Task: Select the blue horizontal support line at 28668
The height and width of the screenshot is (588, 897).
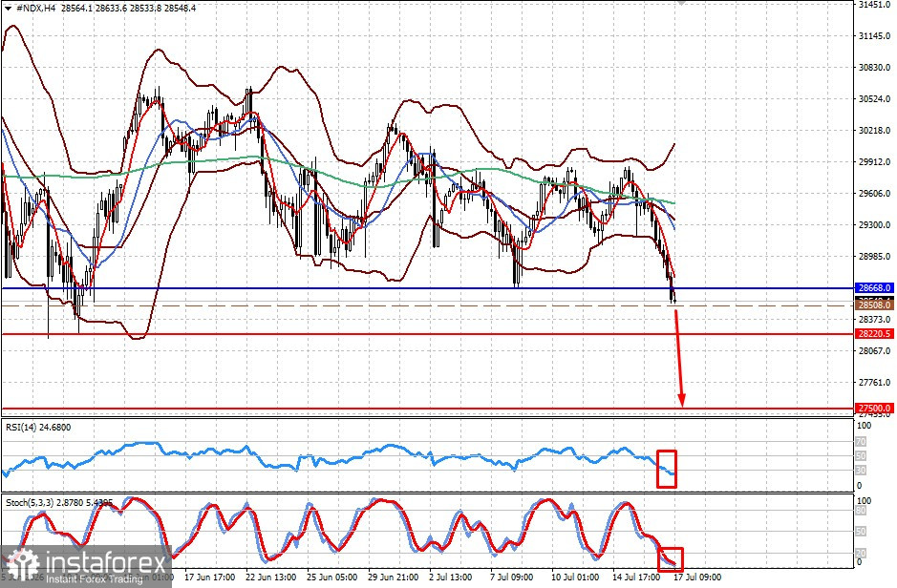Action: (428, 288)
